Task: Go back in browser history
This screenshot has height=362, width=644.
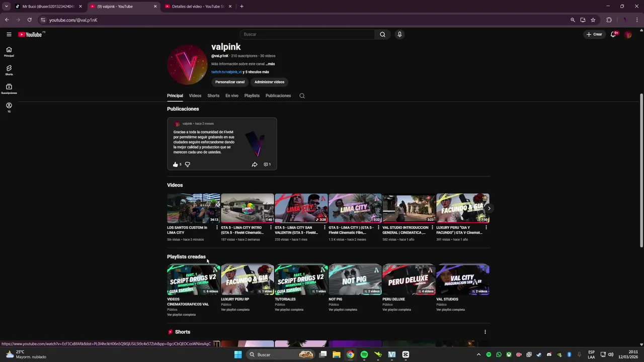Action: (7, 20)
